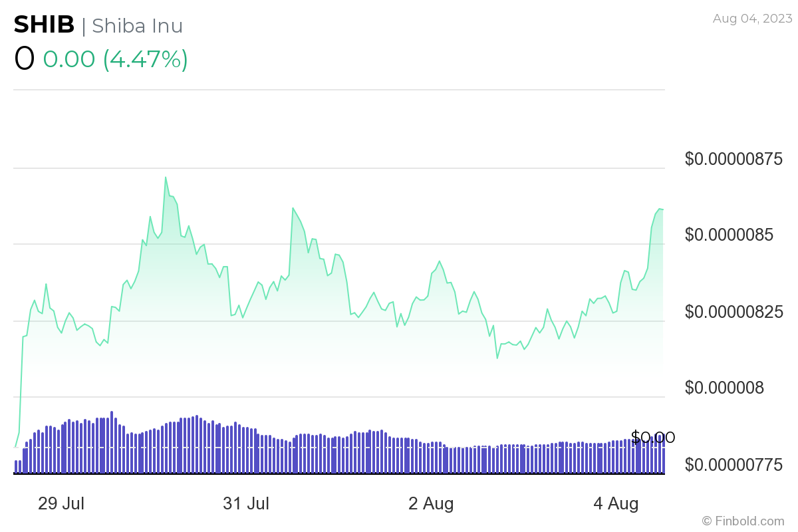This screenshot has width=798, height=532.
Task: Click the SHIB ticker title
Action: pyautogui.click(x=44, y=25)
